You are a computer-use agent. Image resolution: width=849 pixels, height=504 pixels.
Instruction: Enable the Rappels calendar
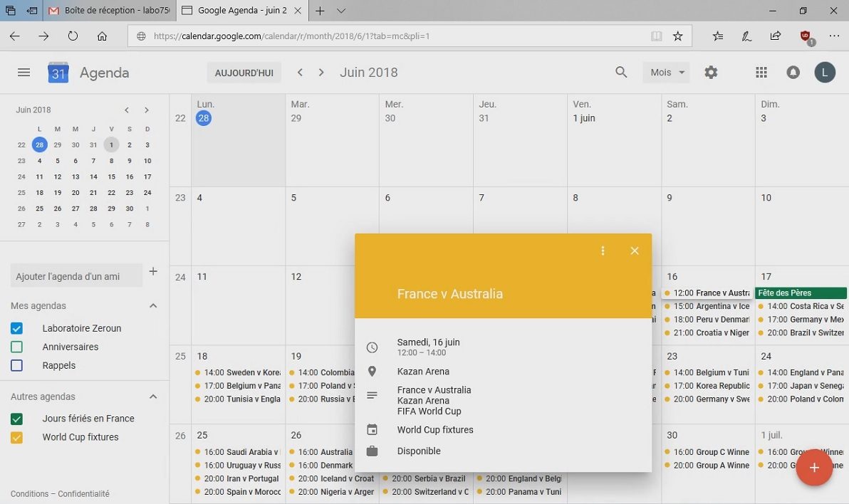click(17, 365)
